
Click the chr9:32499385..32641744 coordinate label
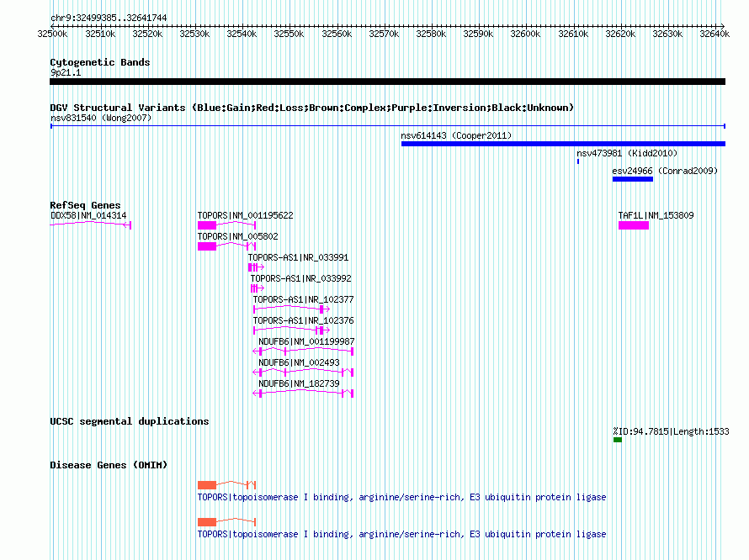tap(109, 18)
